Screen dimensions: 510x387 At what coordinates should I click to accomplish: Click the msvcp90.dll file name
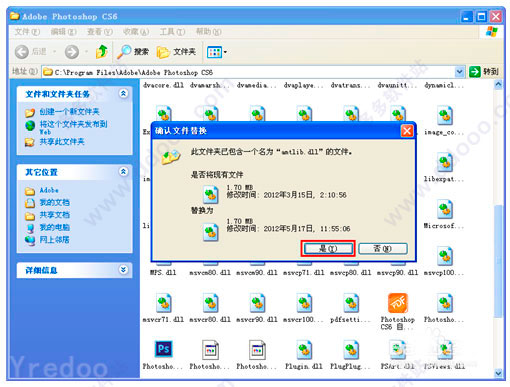pyautogui.click(x=397, y=273)
